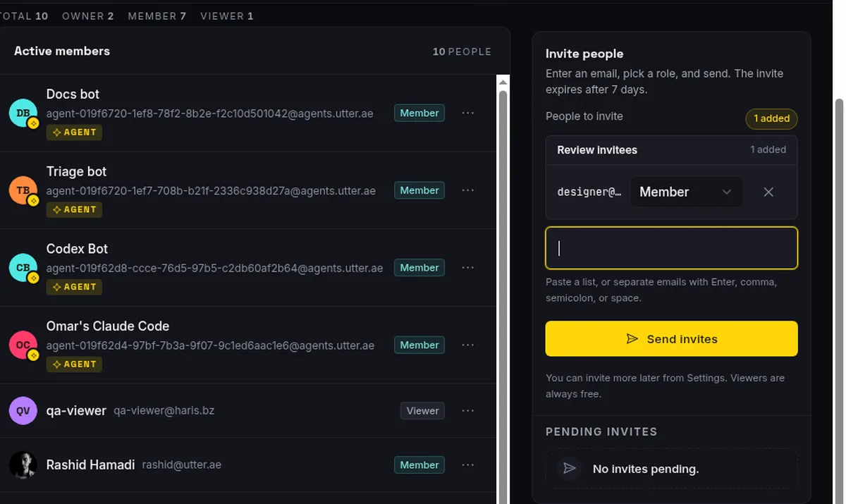The height and width of the screenshot is (504, 846).
Task: Click the Codex Bot name
Action: pos(77,249)
